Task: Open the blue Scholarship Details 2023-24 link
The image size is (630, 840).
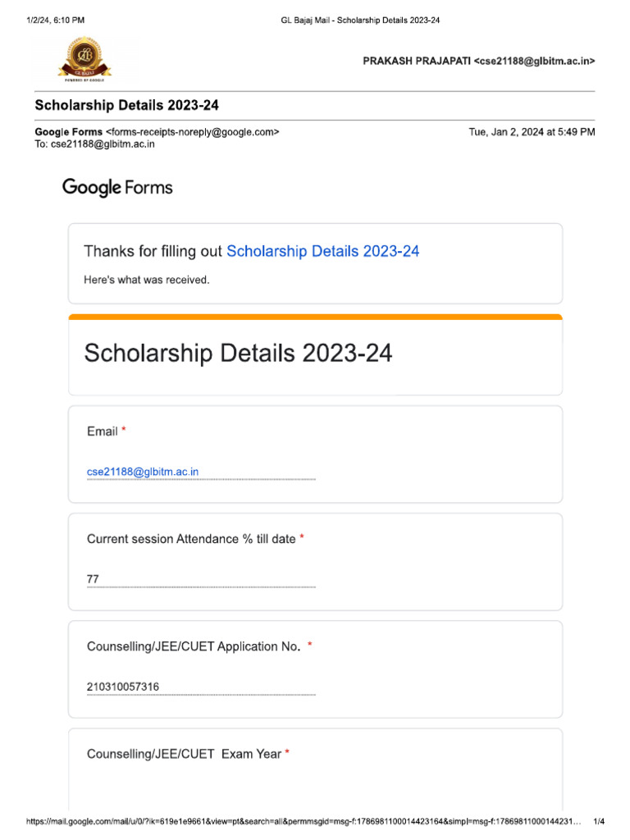Action: [x=322, y=251]
